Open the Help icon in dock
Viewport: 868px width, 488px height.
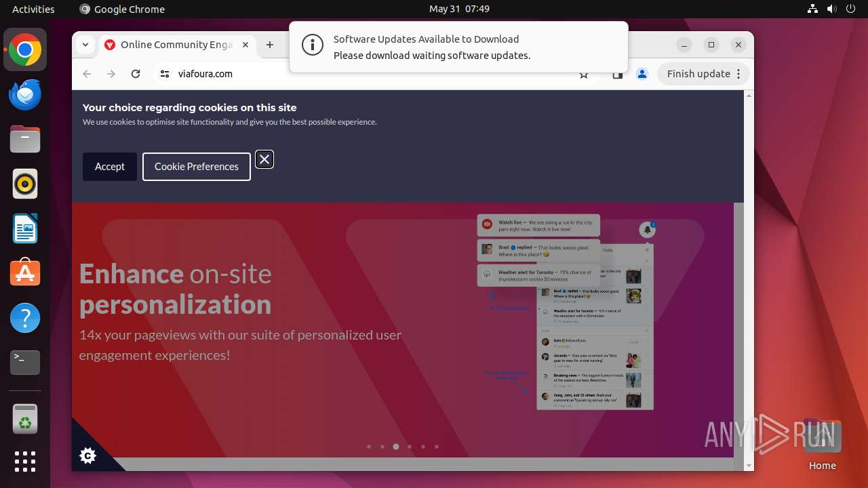tap(25, 318)
